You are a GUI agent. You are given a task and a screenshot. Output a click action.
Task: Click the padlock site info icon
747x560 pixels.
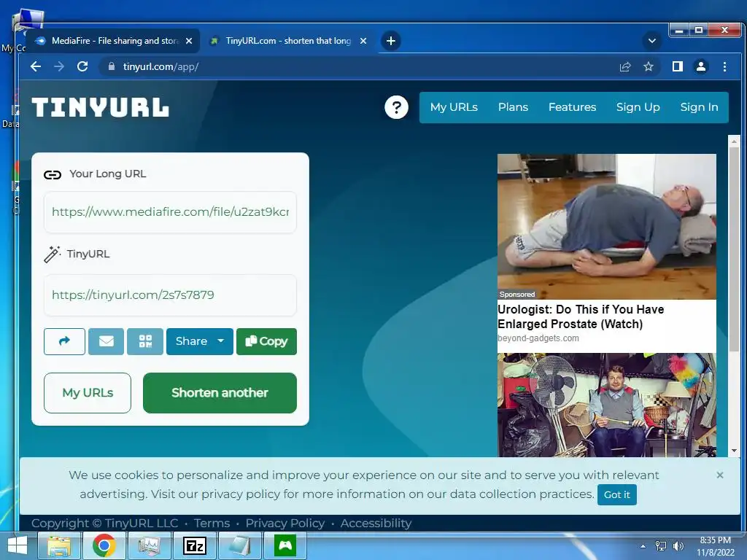112,66
